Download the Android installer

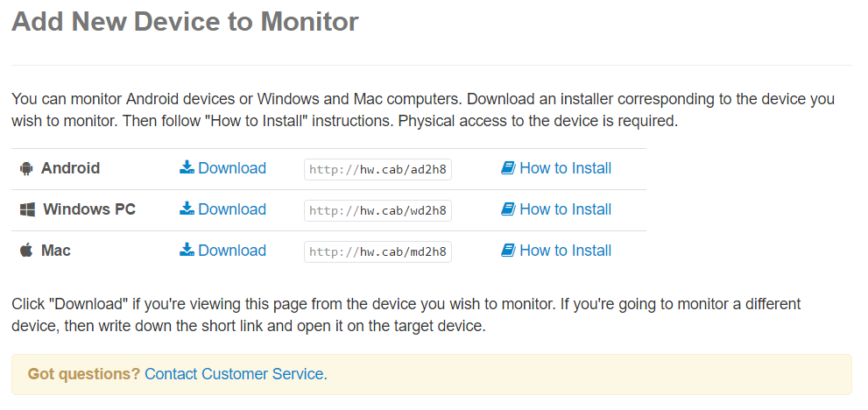pyautogui.click(x=223, y=168)
